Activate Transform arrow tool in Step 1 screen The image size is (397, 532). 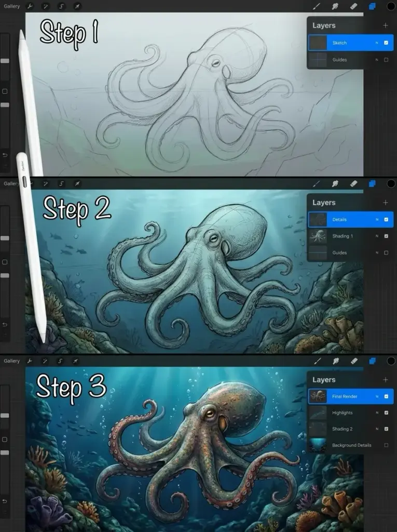[x=77, y=6]
